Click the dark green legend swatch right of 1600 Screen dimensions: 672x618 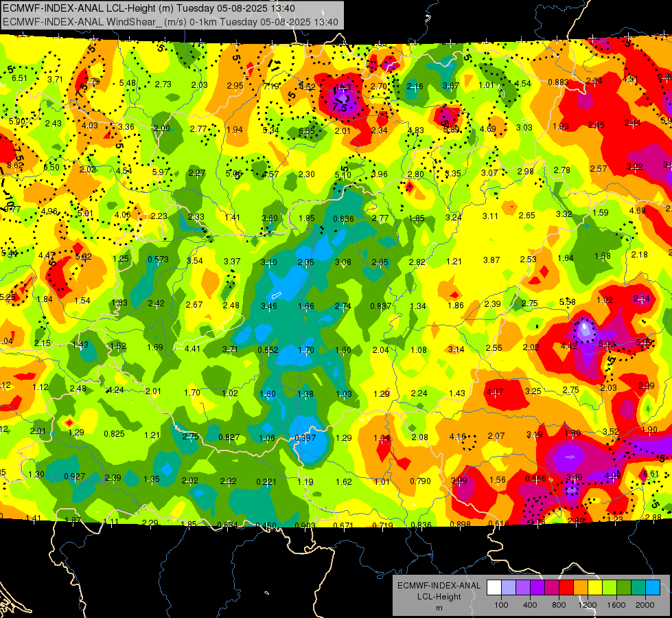623,588
